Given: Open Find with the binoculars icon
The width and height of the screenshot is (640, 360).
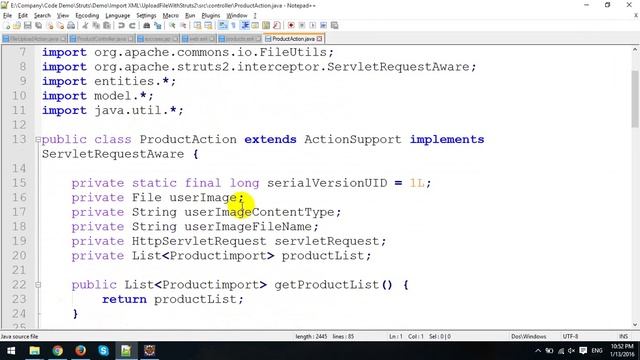Looking at the screenshot, I should pyautogui.click(x=146, y=25).
